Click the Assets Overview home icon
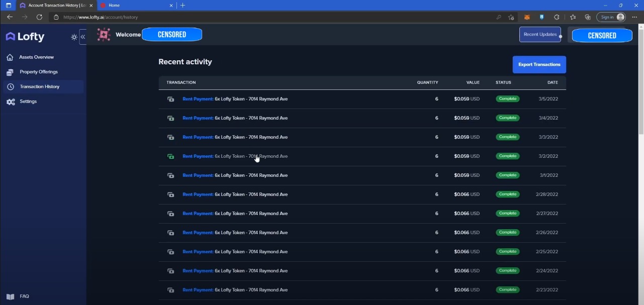Image resolution: width=644 pixels, height=305 pixels. 10,57
